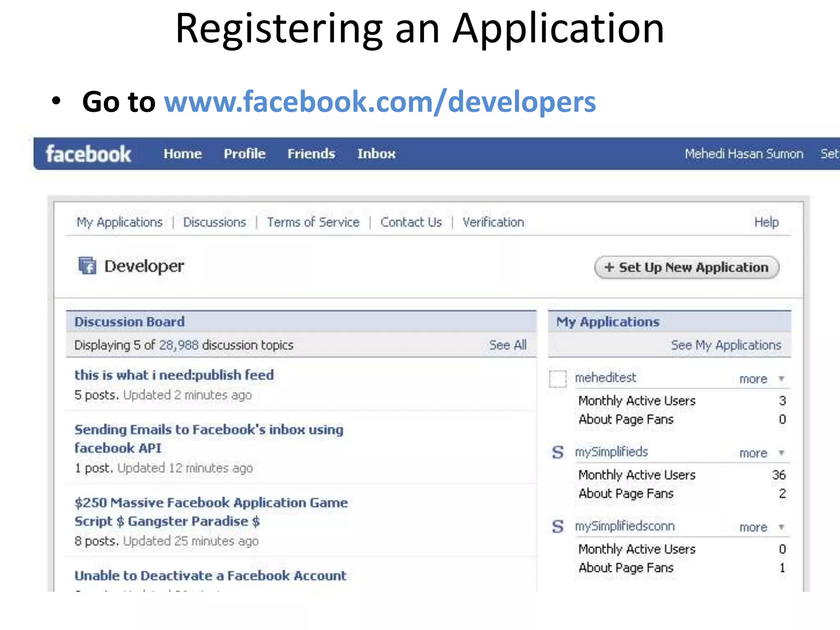Click the partially visible Settings link
The width and height of the screenshot is (840, 630).
coord(830,154)
